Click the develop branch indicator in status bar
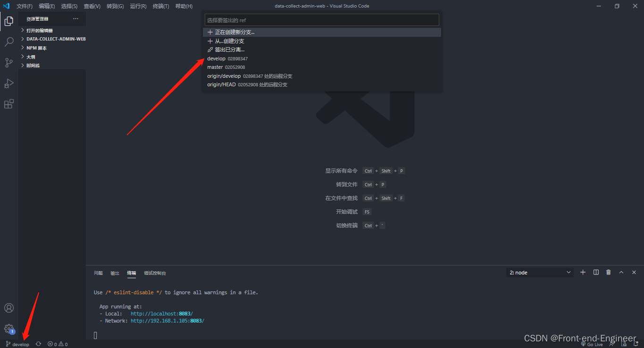644x348 pixels. click(17, 344)
